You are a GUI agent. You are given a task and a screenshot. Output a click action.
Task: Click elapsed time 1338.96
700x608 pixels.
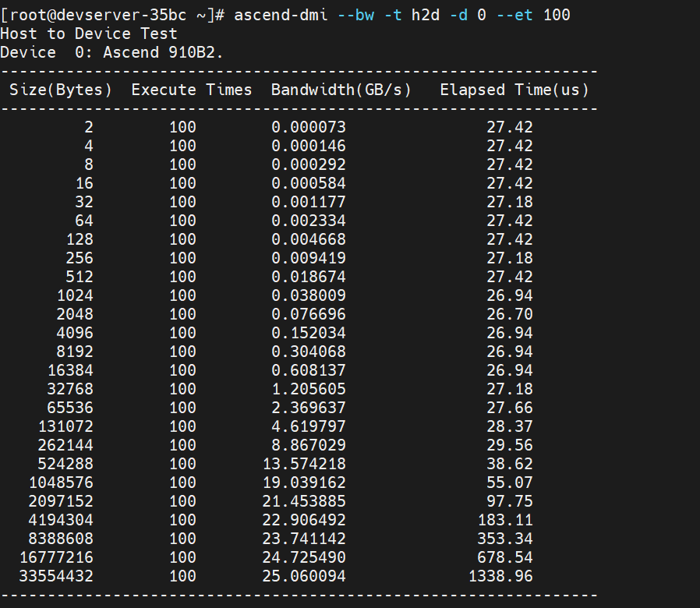[x=500, y=577]
